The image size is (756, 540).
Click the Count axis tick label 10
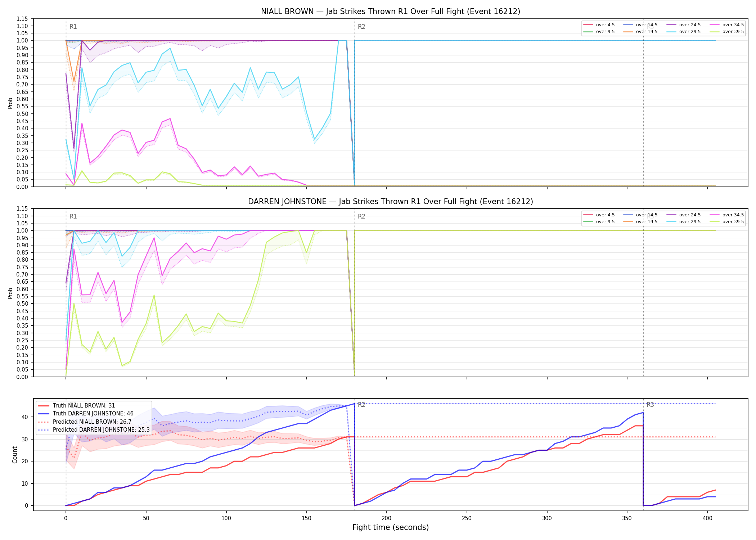pyautogui.click(x=25, y=483)
